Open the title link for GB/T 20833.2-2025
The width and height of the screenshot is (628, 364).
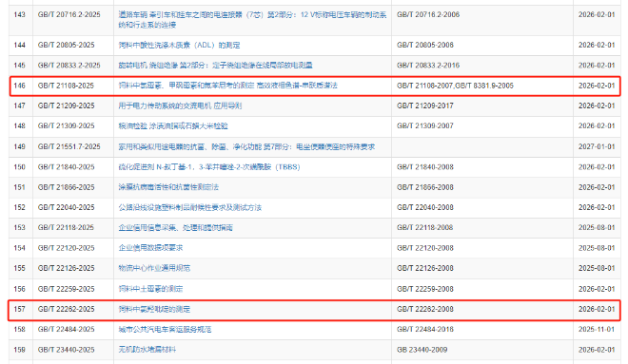coord(215,66)
